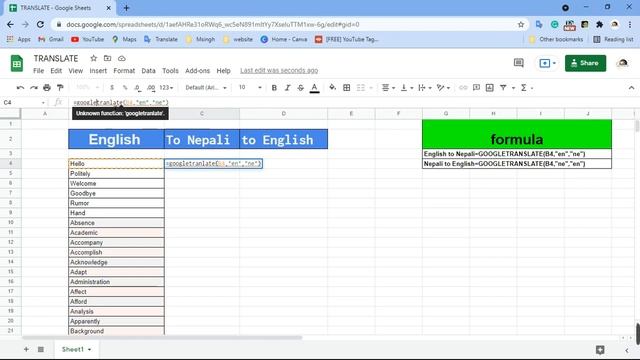Open the Google Sheets home icon

pyautogui.click(x=17, y=64)
